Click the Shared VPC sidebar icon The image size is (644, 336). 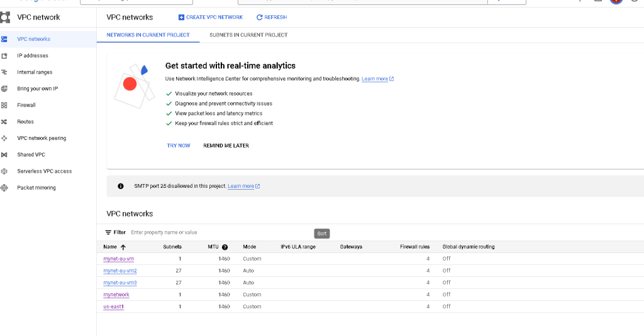(4, 154)
